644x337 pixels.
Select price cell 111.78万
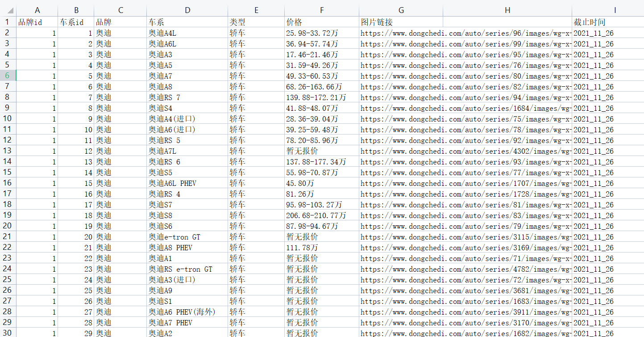(322, 247)
